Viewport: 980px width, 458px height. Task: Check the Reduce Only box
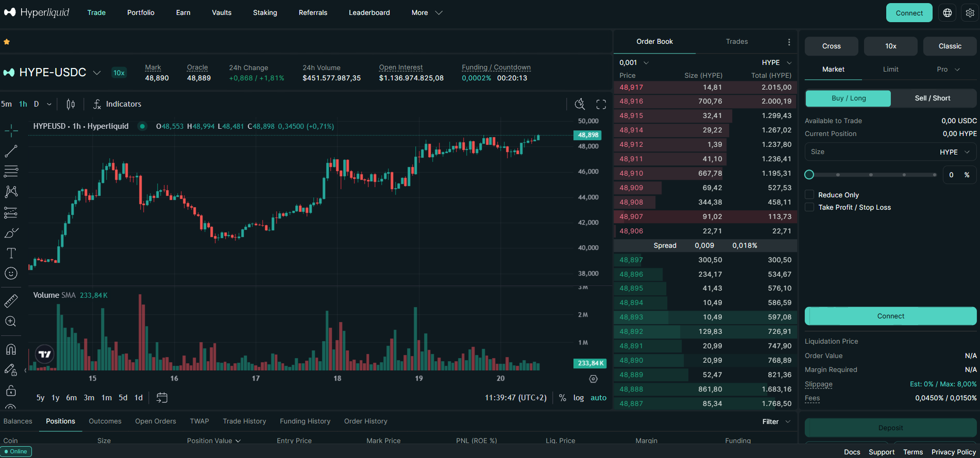point(809,195)
